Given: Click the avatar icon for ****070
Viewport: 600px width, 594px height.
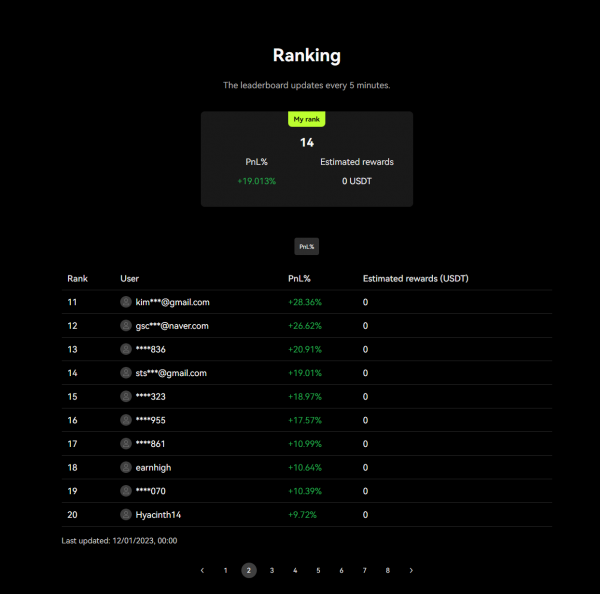Looking at the screenshot, I should tap(126, 491).
